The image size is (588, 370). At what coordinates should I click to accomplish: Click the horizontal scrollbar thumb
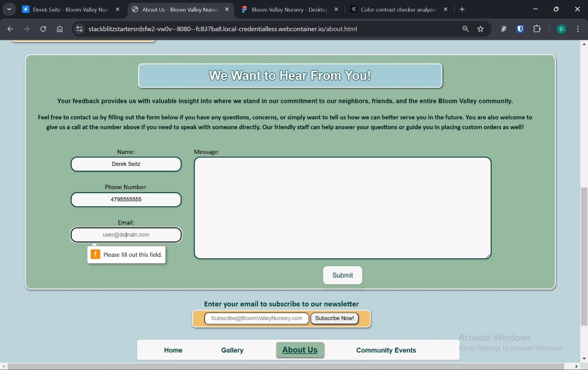click(287, 366)
